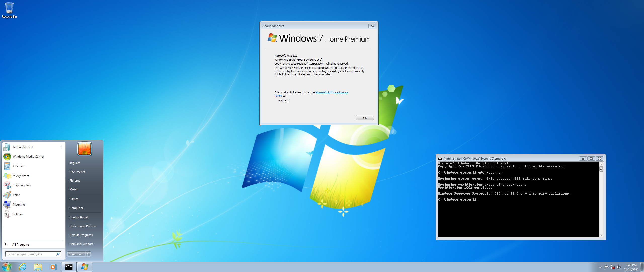
Task: Open Games from Start menu
Action: [x=74, y=199]
